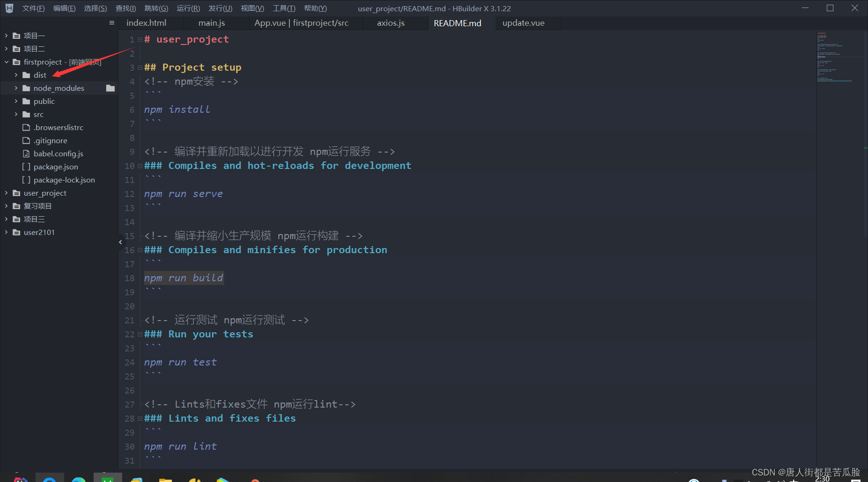This screenshot has width=868, height=482.
Task: Fold the Run your tests section marker
Action: coord(140,334)
